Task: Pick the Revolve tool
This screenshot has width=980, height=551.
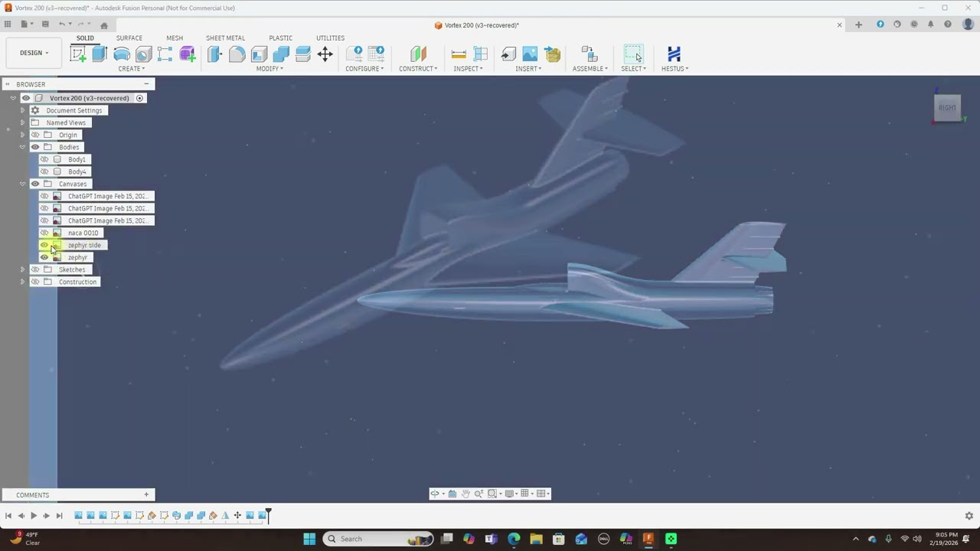Action: 122,54
